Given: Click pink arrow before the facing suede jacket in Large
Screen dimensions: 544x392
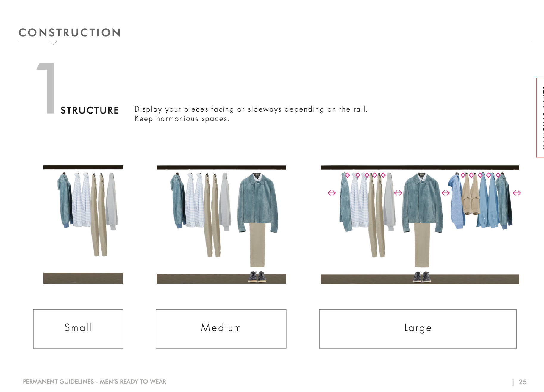Looking at the screenshot, I should pos(398,193).
